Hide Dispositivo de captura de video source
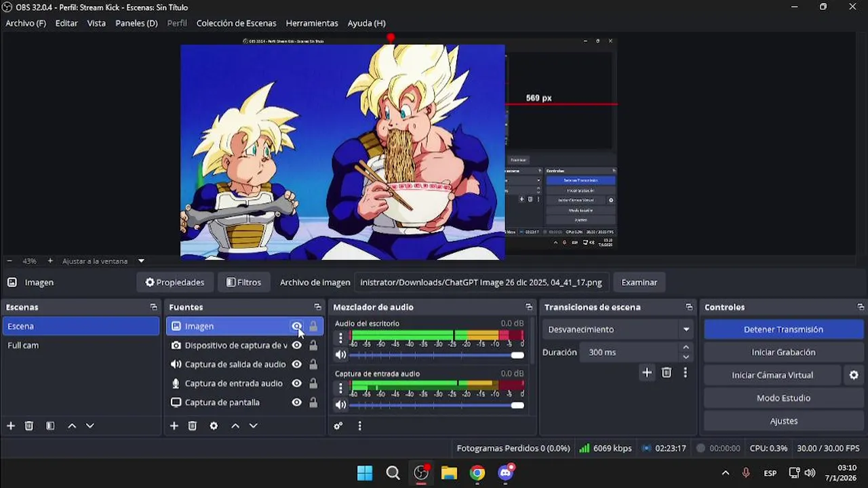 click(x=296, y=345)
